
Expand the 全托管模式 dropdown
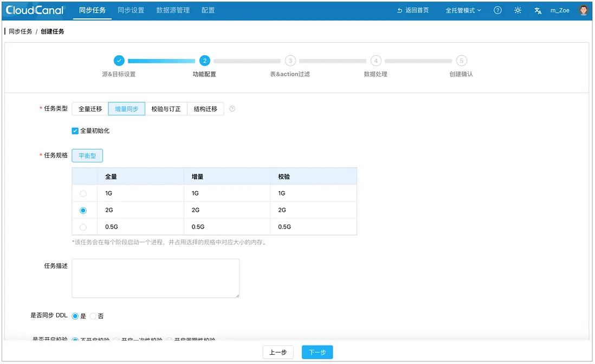463,10
